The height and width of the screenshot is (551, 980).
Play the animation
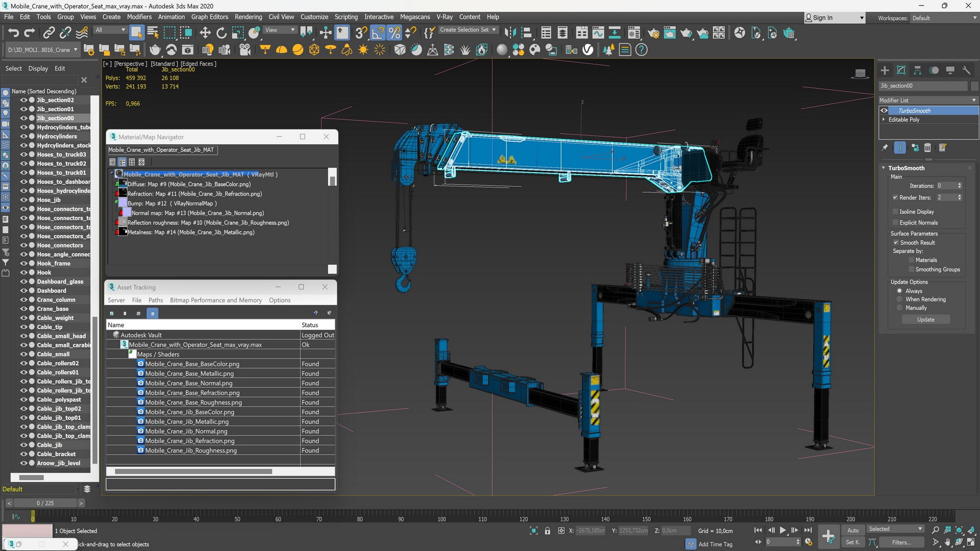click(x=782, y=531)
